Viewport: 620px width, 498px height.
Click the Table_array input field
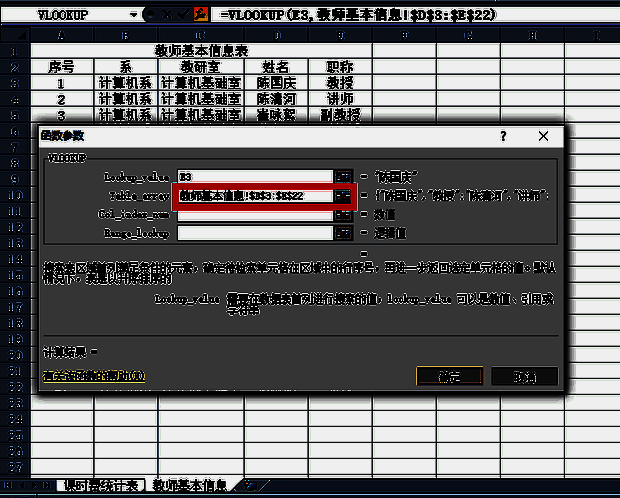coord(255,195)
